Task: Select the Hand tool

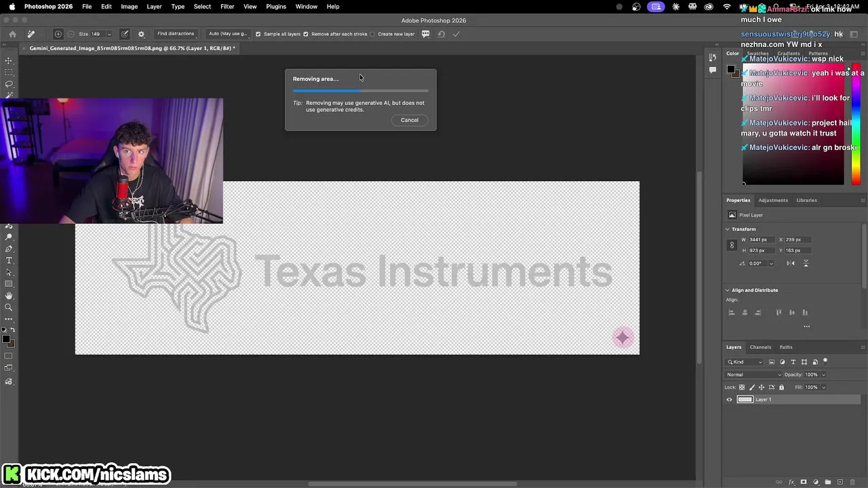Action: pos(9,296)
